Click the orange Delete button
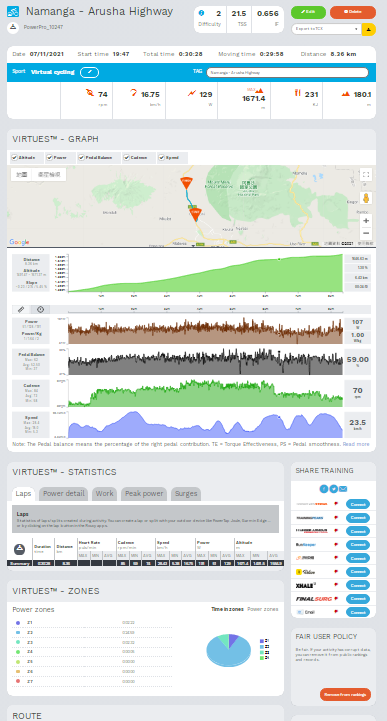 (x=353, y=12)
